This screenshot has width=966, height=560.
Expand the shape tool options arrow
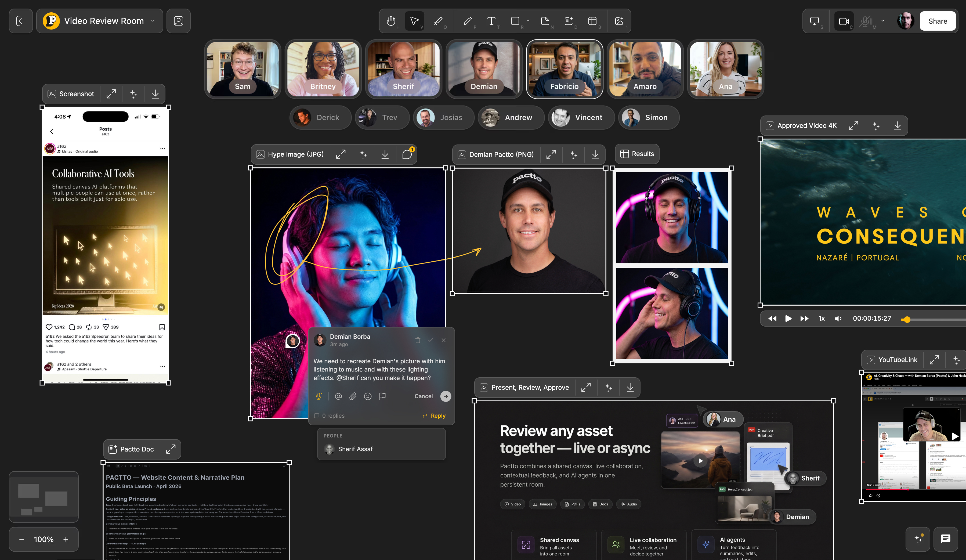[528, 21]
